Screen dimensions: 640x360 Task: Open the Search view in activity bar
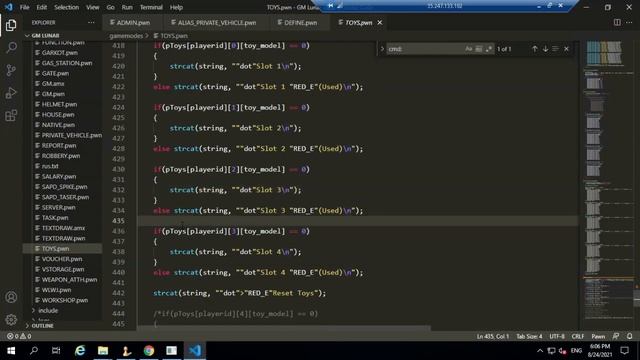(11, 48)
